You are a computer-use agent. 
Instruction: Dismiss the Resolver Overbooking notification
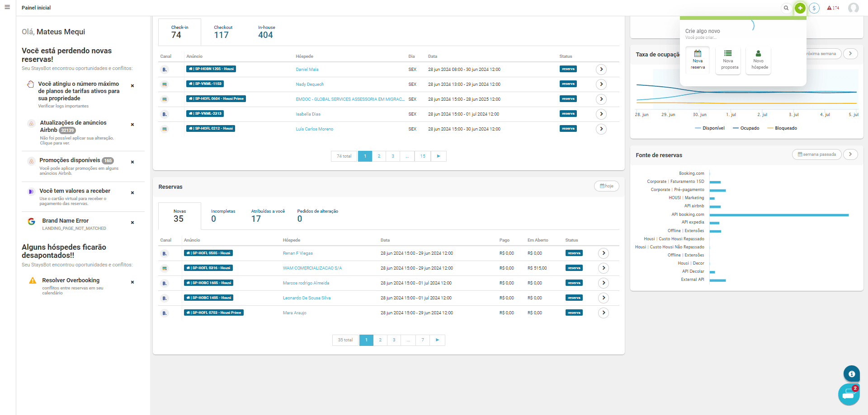(132, 282)
